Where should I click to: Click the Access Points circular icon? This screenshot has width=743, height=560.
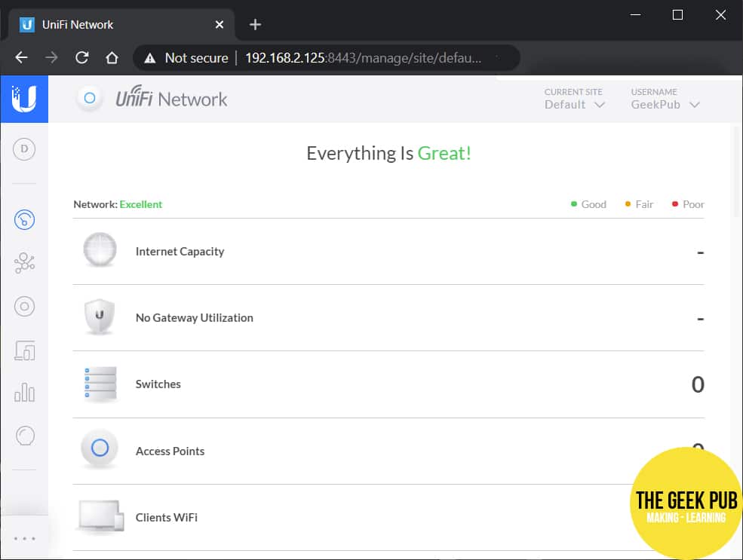(100, 448)
